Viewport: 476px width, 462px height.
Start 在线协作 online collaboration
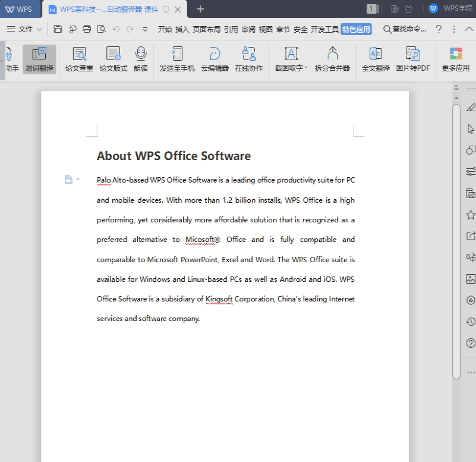click(x=249, y=59)
